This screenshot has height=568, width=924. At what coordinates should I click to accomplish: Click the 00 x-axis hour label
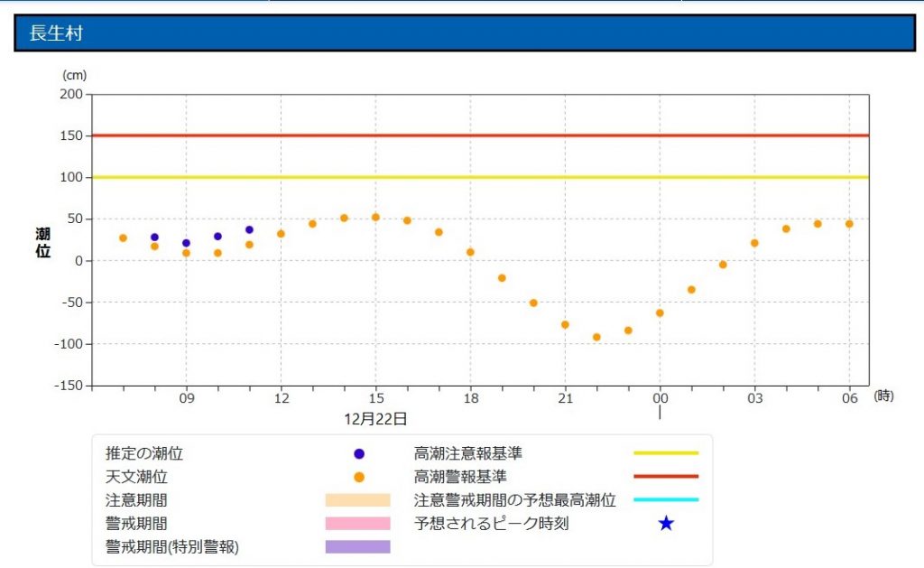[x=660, y=399]
